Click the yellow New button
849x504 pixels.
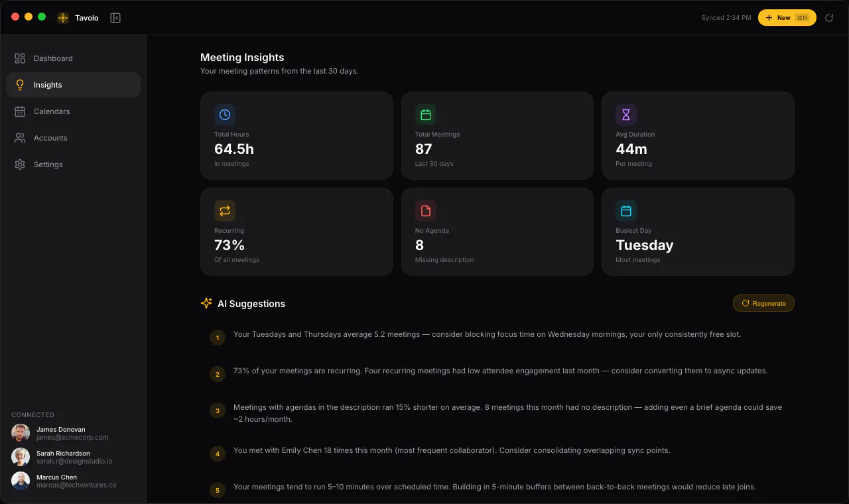(x=787, y=18)
